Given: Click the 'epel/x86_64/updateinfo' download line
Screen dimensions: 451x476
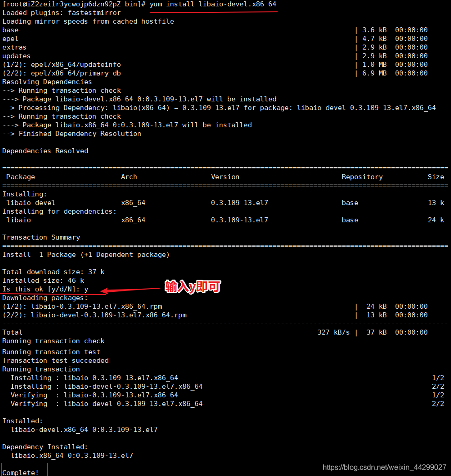Looking at the screenshot, I should (215, 65).
